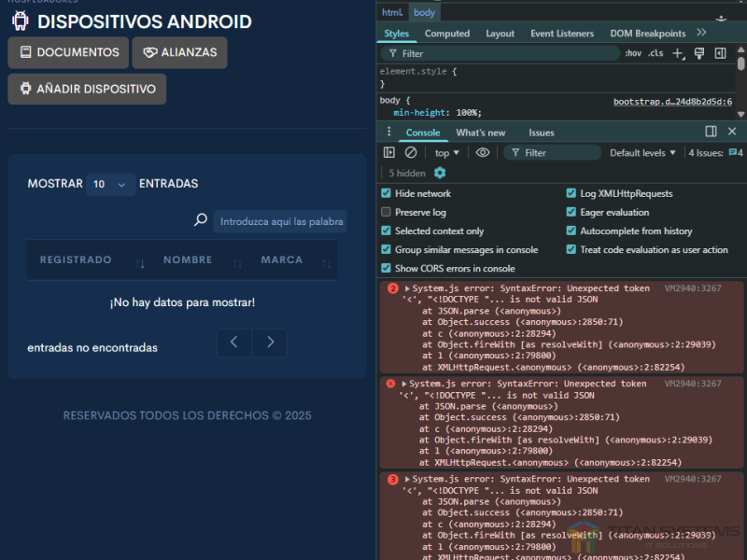Enable the Preserve log checkbox

coord(387,212)
